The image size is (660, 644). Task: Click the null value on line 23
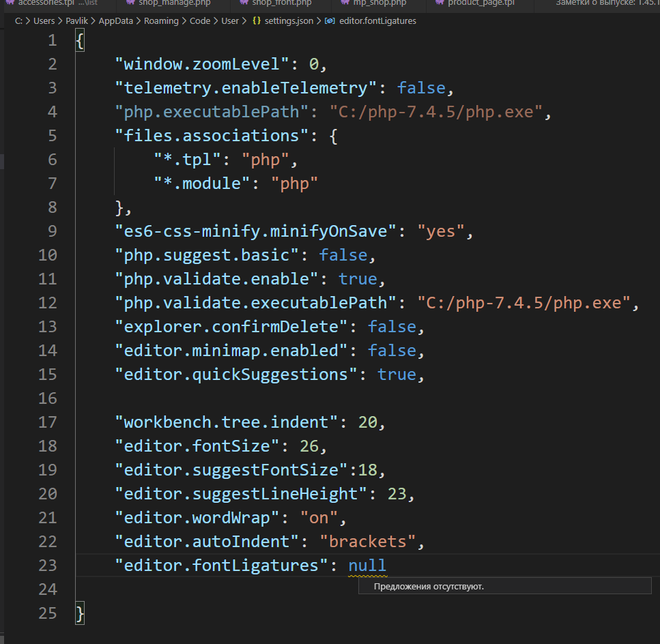pos(367,566)
